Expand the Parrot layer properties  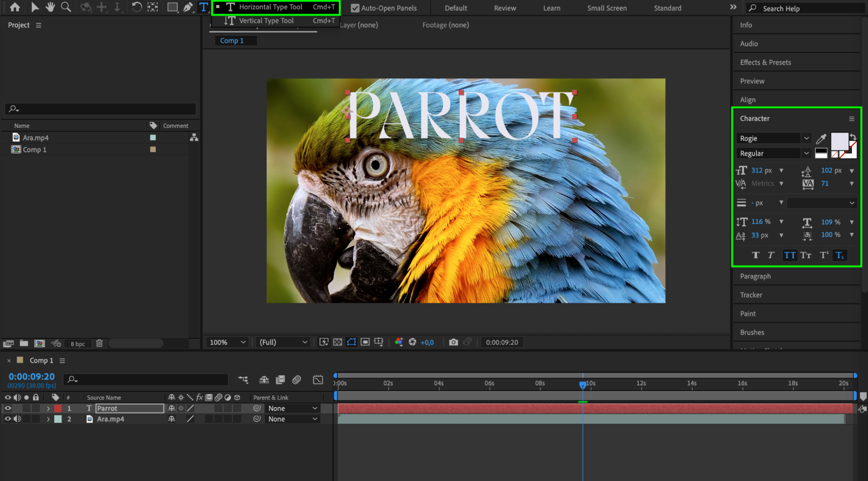[48, 408]
